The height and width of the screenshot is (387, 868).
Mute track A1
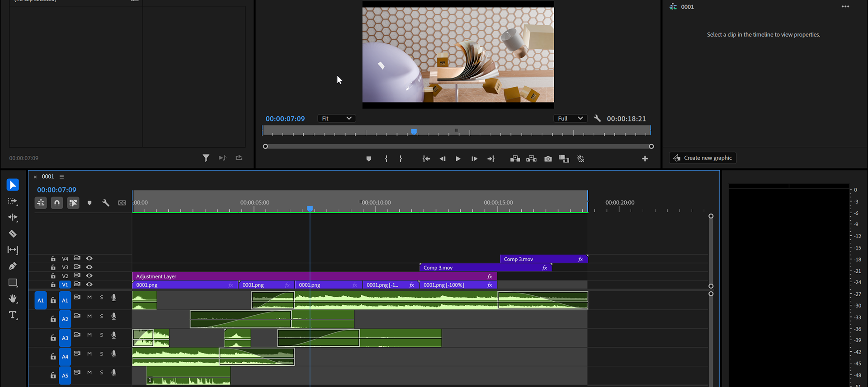[90, 297]
